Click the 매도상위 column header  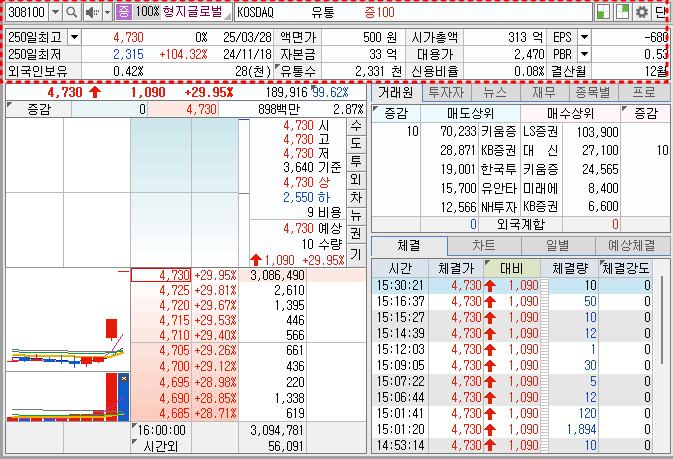(x=470, y=113)
